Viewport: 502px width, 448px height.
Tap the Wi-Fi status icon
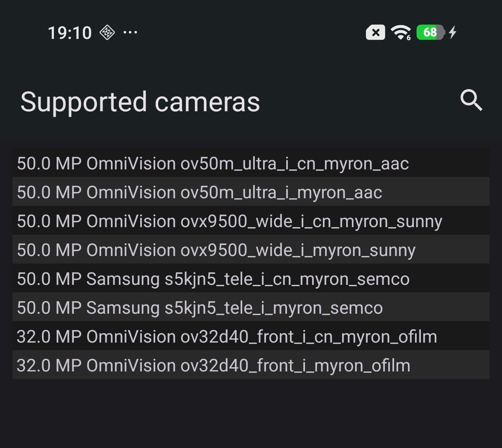[400, 32]
